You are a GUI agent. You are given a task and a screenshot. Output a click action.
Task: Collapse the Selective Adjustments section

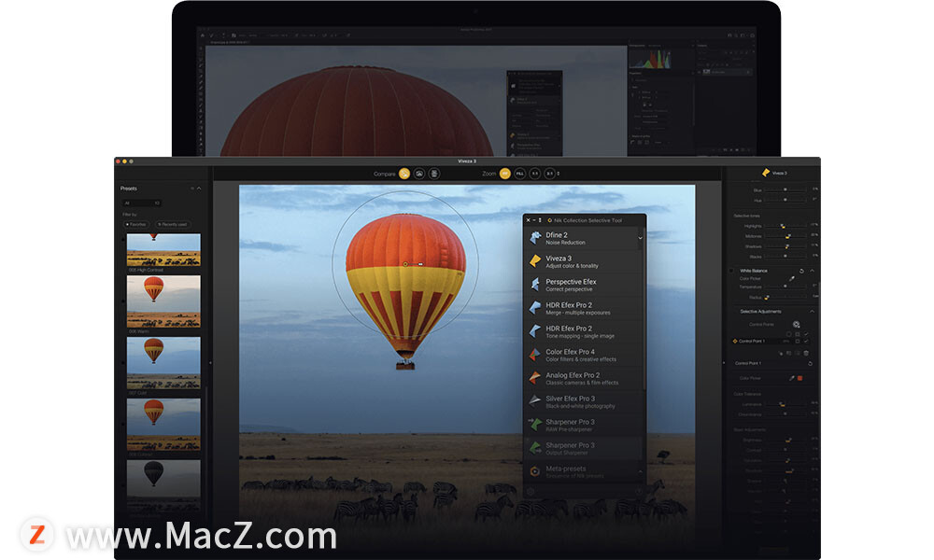pos(812,311)
